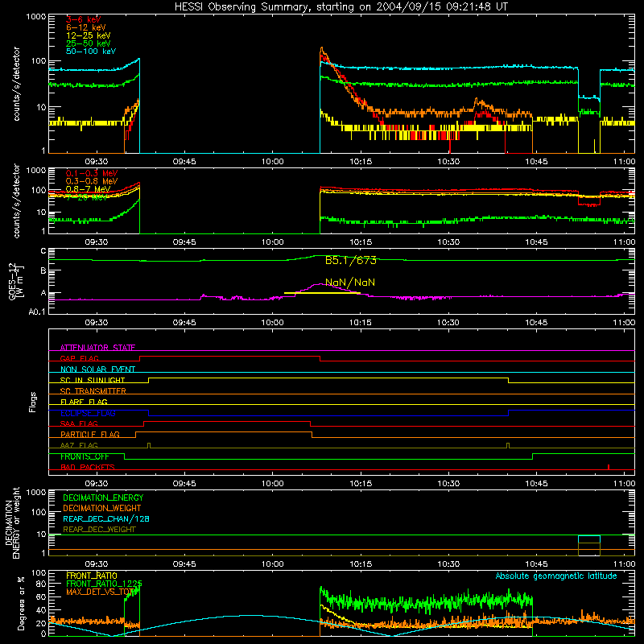This screenshot has width=644, height=644.
Task: Click the SC_IN_SUNLIGHT flag label
Action: [x=93, y=380]
